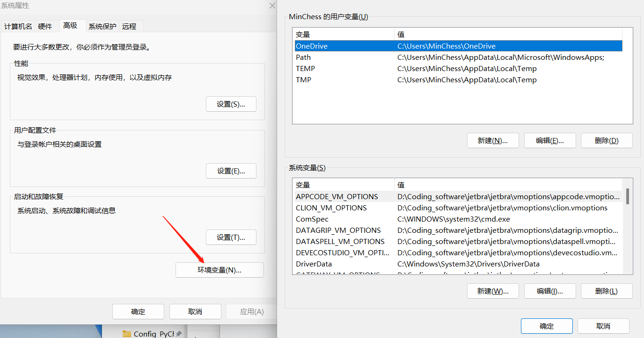Create system variable with 新建(W)...
The width and height of the screenshot is (644, 338).
(x=493, y=291)
